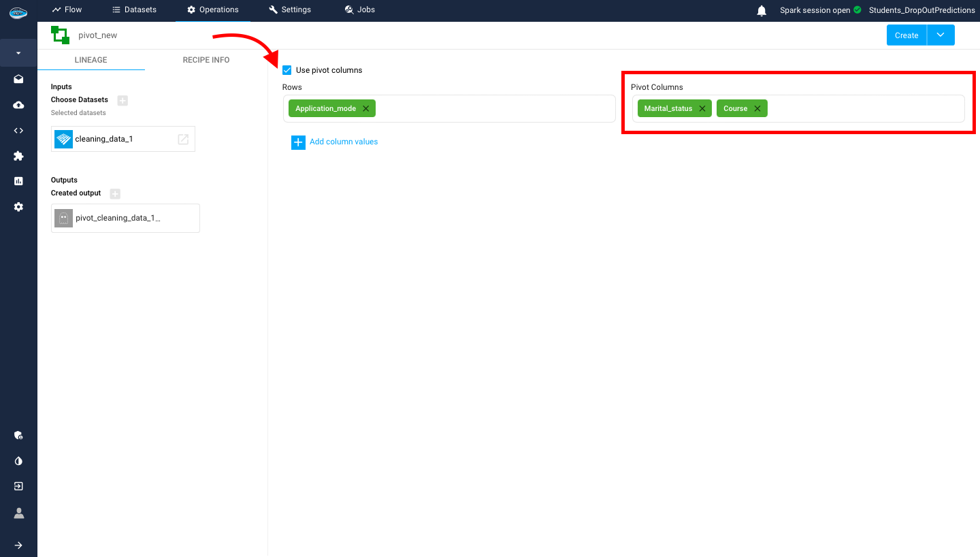Screen dimensions: 980x557
Task: Open the code editor brackets icon
Action: (18, 130)
